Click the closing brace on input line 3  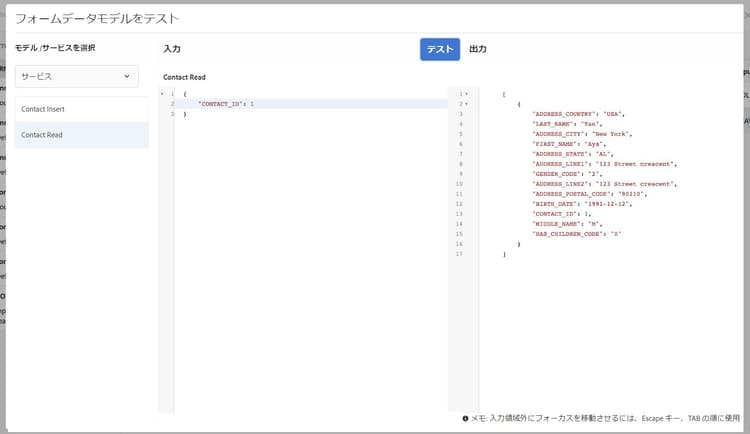[185, 114]
